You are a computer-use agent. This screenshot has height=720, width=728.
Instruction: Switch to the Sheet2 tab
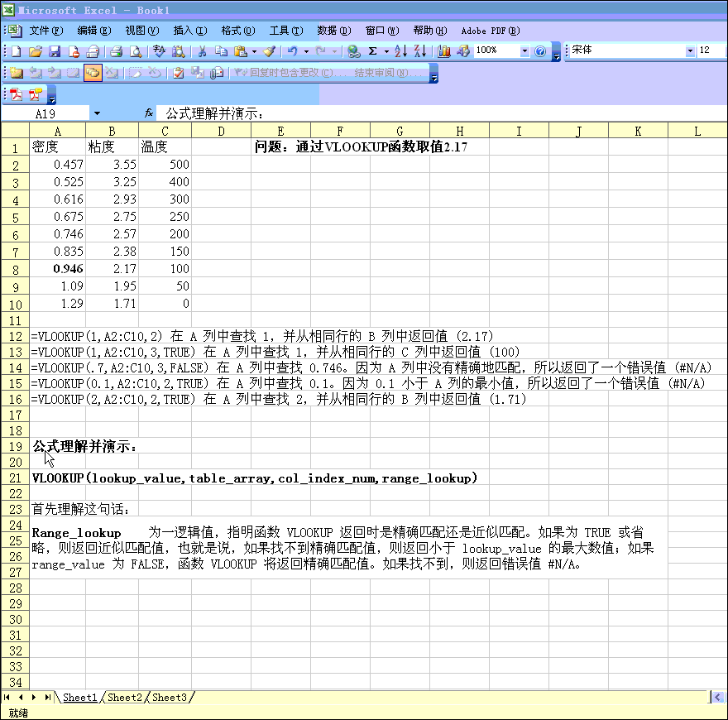pos(125,698)
